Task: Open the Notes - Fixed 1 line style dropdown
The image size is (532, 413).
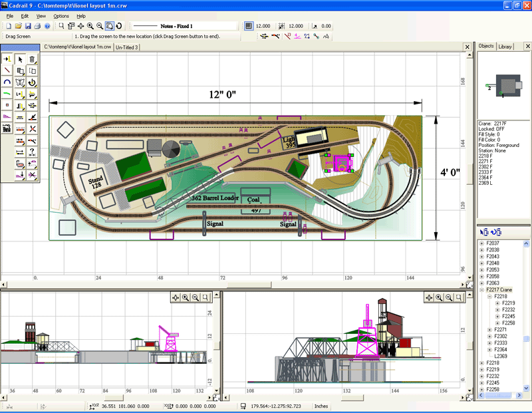Action: pos(184,26)
